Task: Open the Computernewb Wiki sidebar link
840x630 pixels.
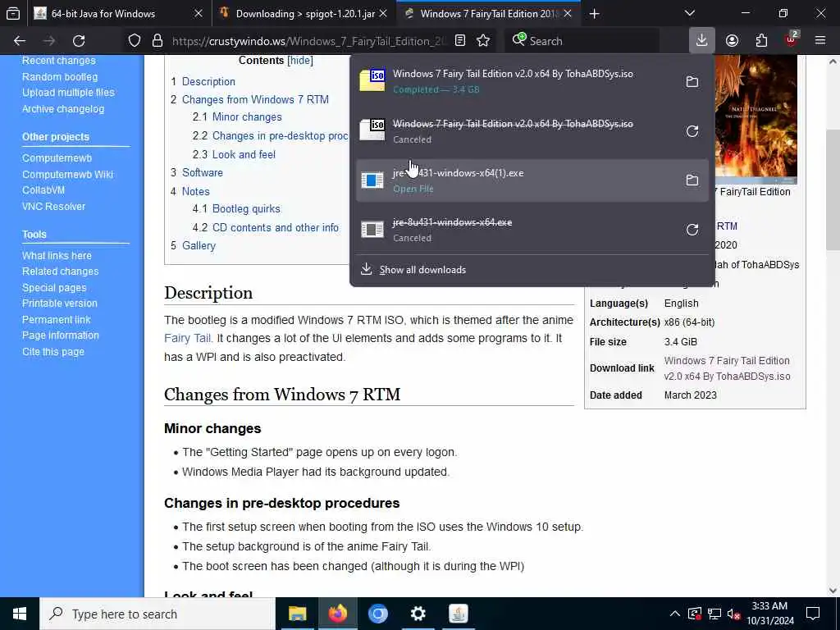Action: point(67,174)
